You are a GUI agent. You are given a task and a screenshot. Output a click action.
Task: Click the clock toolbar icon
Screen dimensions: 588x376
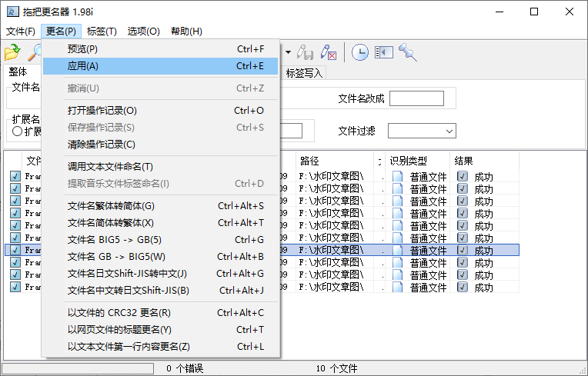pos(359,52)
